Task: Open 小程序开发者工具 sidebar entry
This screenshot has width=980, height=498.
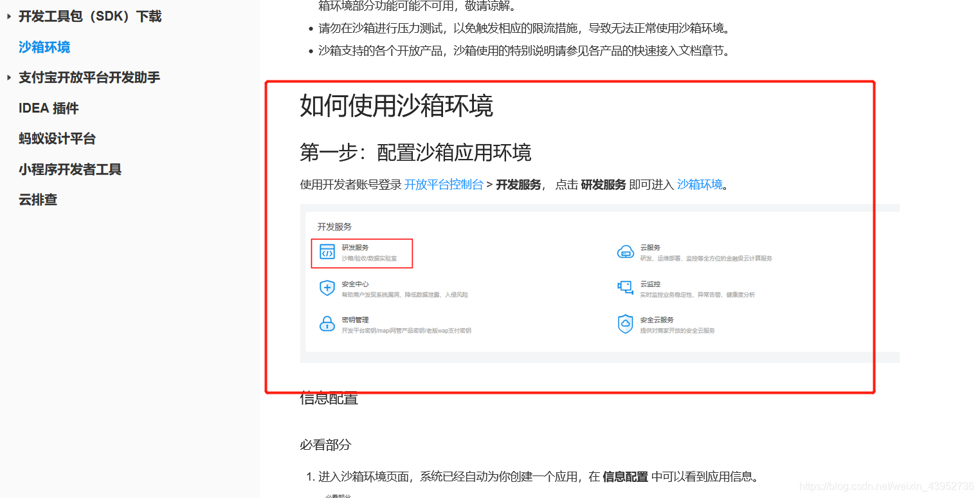Action: coord(70,169)
